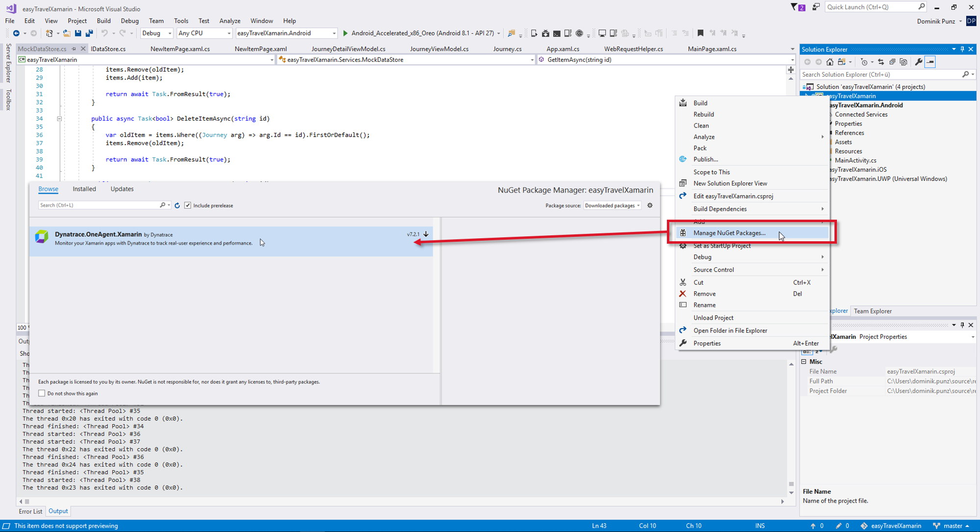Viewport: 980px width, 532px height.
Task: Open the Tools menu
Action: 181,21
